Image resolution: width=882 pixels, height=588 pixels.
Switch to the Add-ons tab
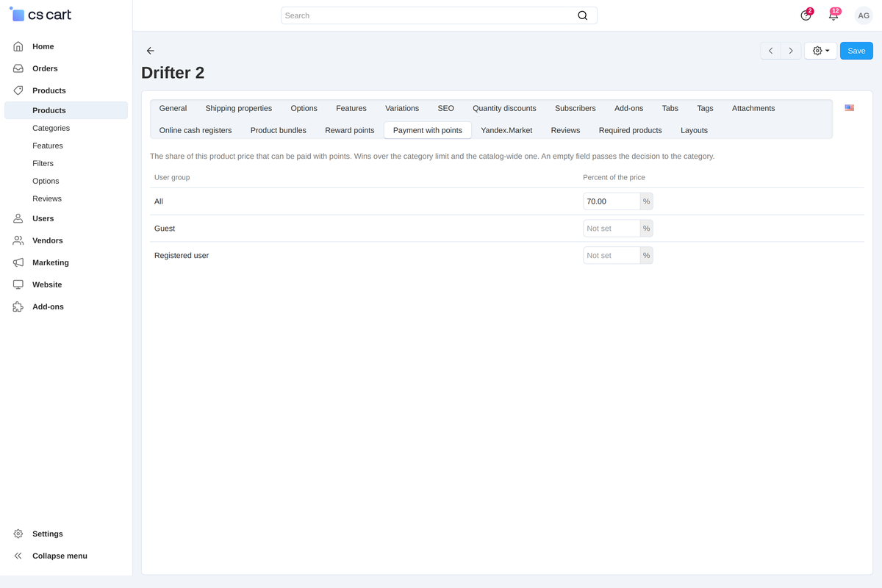[628, 108]
